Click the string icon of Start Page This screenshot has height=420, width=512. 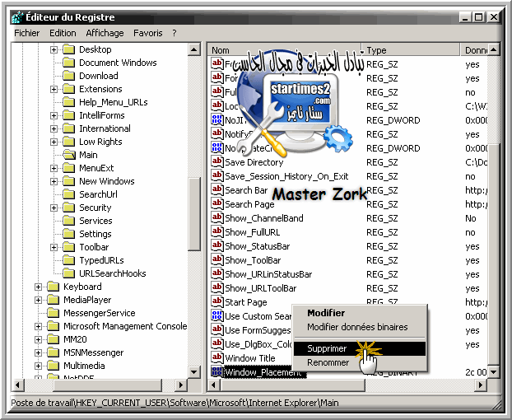tap(217, 301)
